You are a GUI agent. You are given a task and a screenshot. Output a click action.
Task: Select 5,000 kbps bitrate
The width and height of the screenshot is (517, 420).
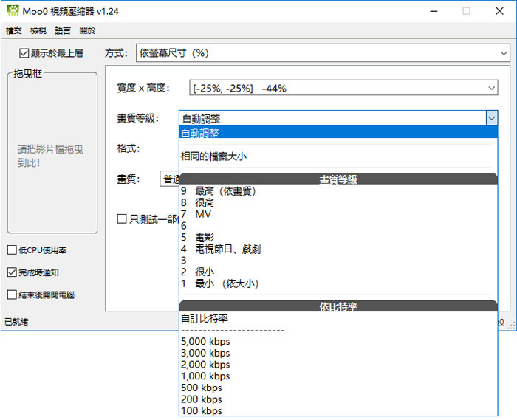(x=205, y=342)
